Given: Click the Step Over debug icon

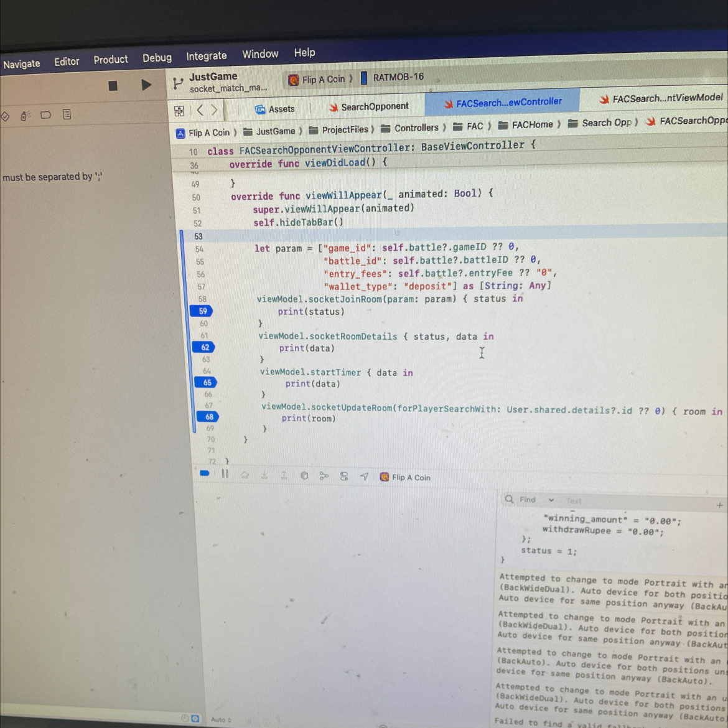Looking at the screenshot, I should [x=245, y=475].
